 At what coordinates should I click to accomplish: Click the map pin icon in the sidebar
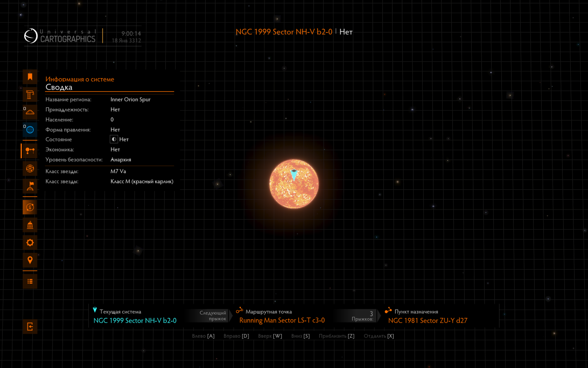(x=30, y=260)
